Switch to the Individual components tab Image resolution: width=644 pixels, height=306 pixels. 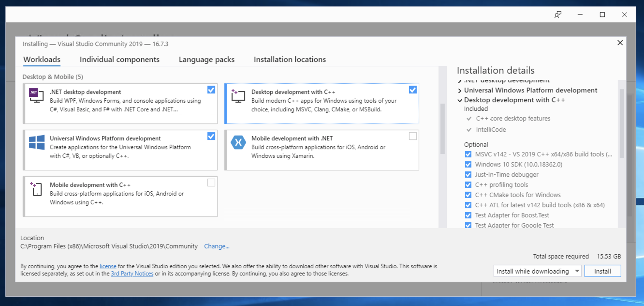119,60
